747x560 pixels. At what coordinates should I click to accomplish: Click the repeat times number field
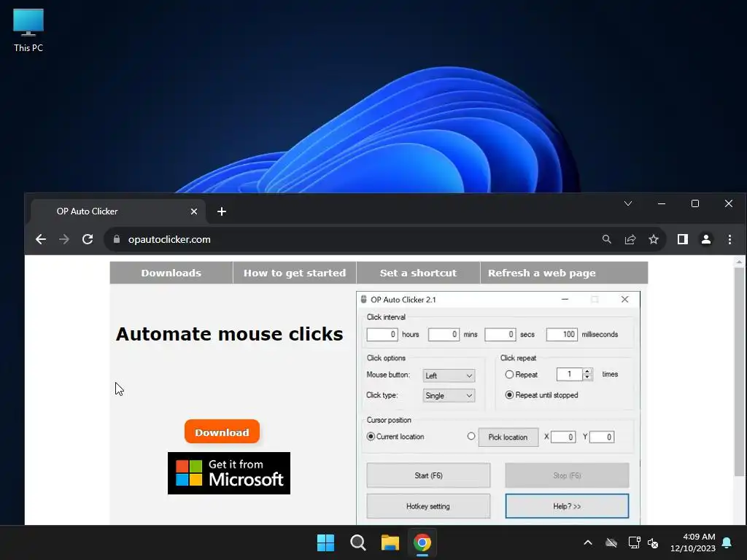point(570,374)
